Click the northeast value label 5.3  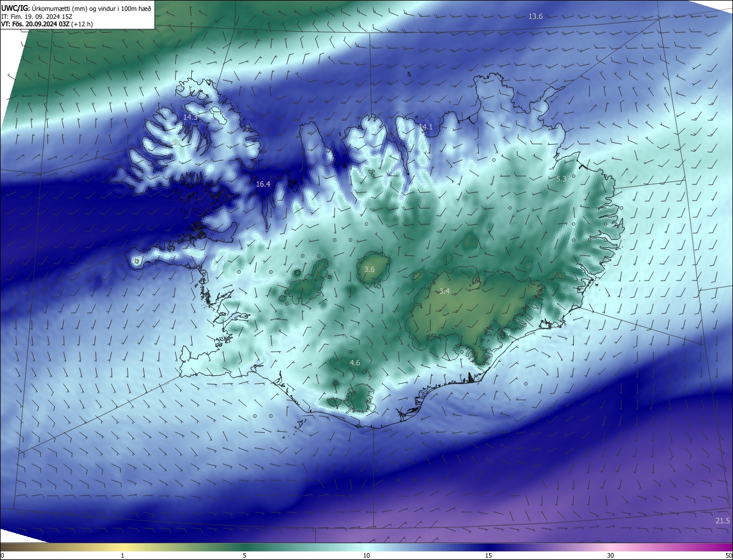561,179
